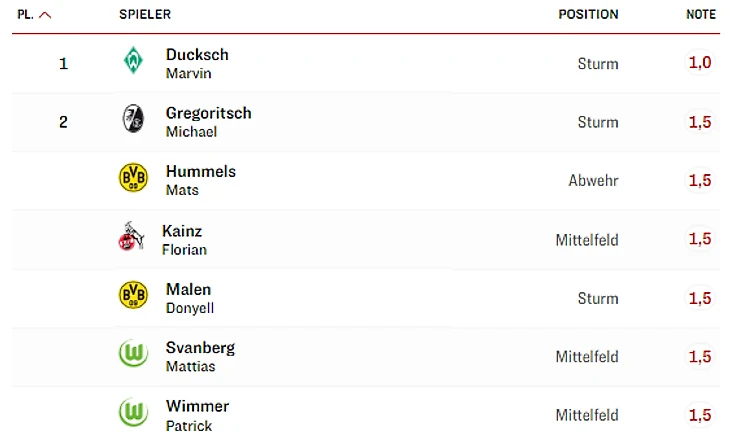
Task: Sort table by NOTE column header
Action: (700, 15)
